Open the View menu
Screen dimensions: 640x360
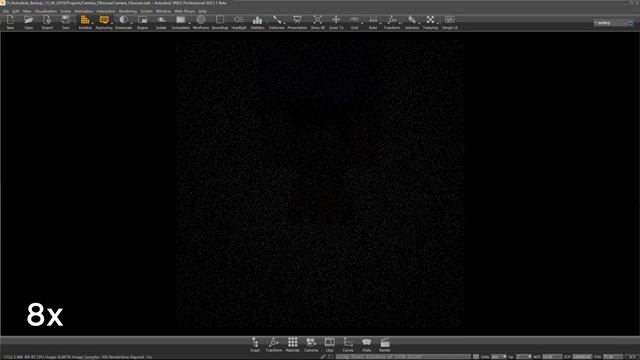coord(27,11)
